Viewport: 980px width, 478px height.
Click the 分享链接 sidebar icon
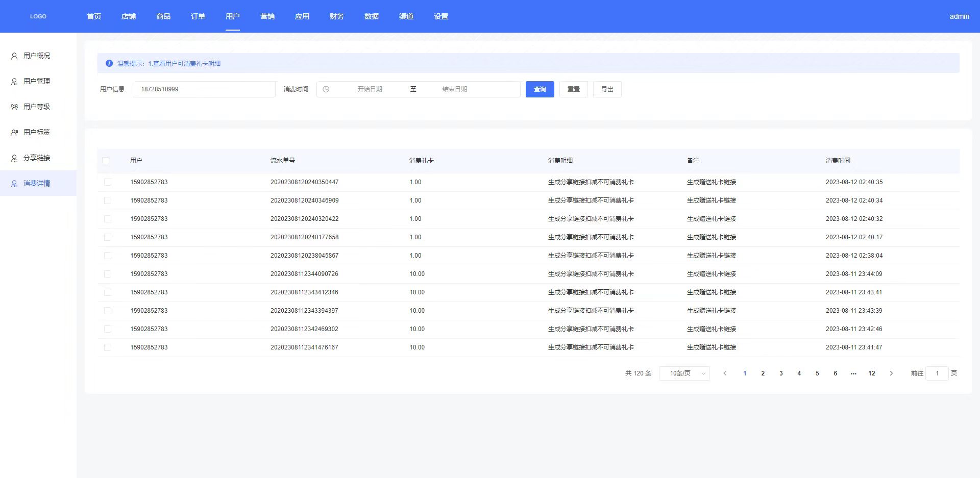coord(14,158)
